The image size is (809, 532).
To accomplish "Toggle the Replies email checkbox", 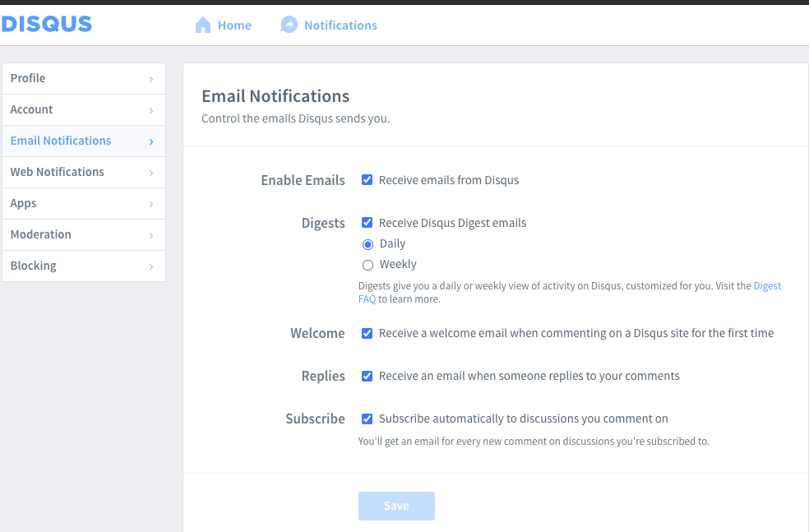I will coord(368,376).
